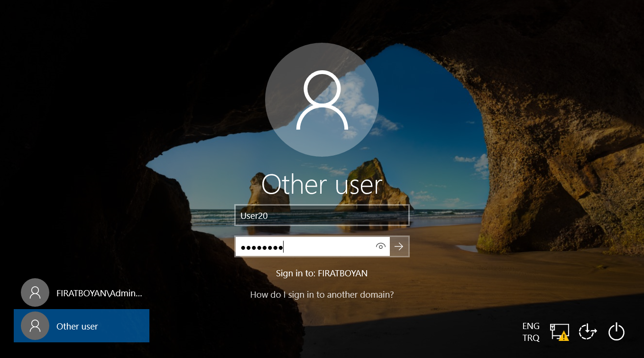The width and height of the screenshot is (644, 358).
Task: Select the FIRATBOYAN\Admin... account
Action: pos(82,292)
